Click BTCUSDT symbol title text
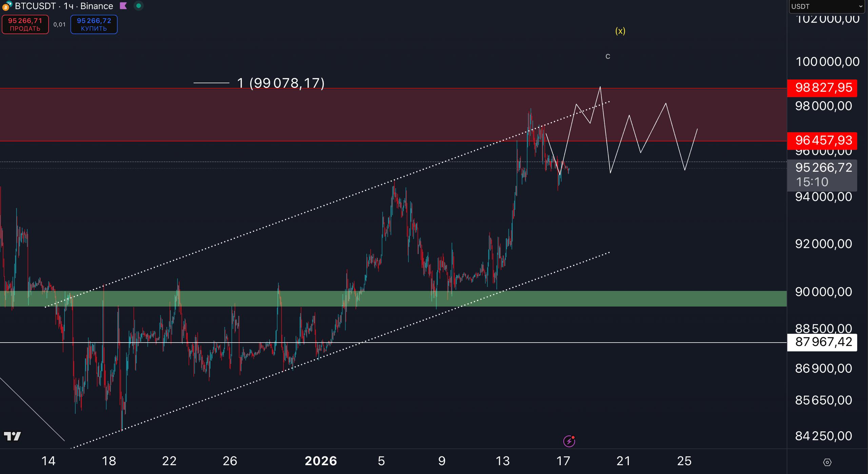This screenshot has height=474, width=868. [35, 6]
